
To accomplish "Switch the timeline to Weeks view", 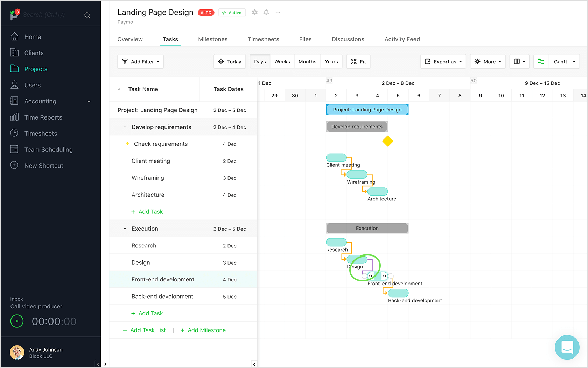I will (x=282, y=61).
